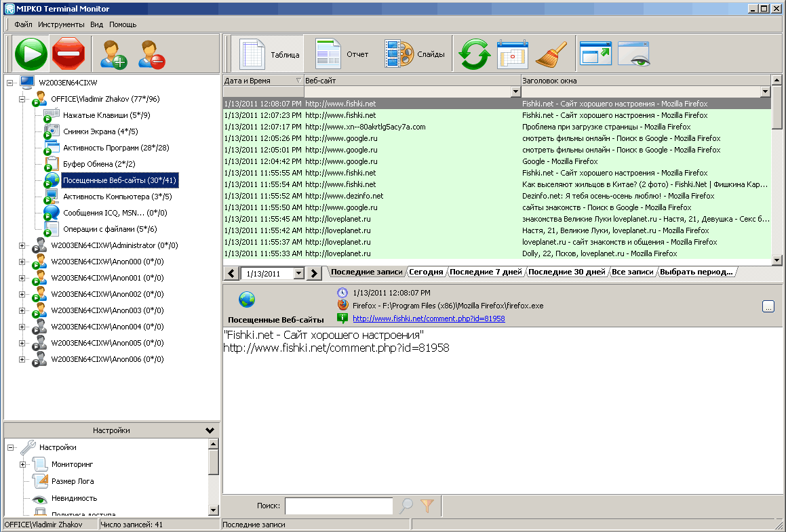Switch to the Сегодня tab

426,272
